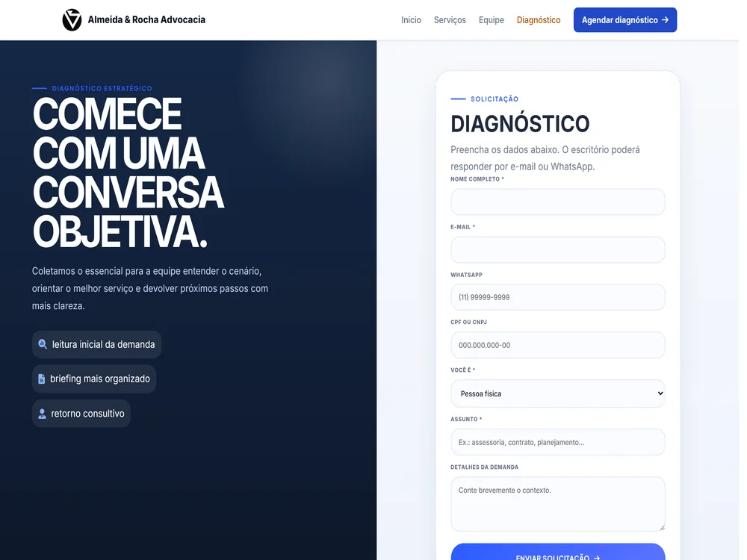The height and width of the screenshot is (560, 747).
Task: Click the Agendar diagnóstico button
Action: (x=625, y=20)
